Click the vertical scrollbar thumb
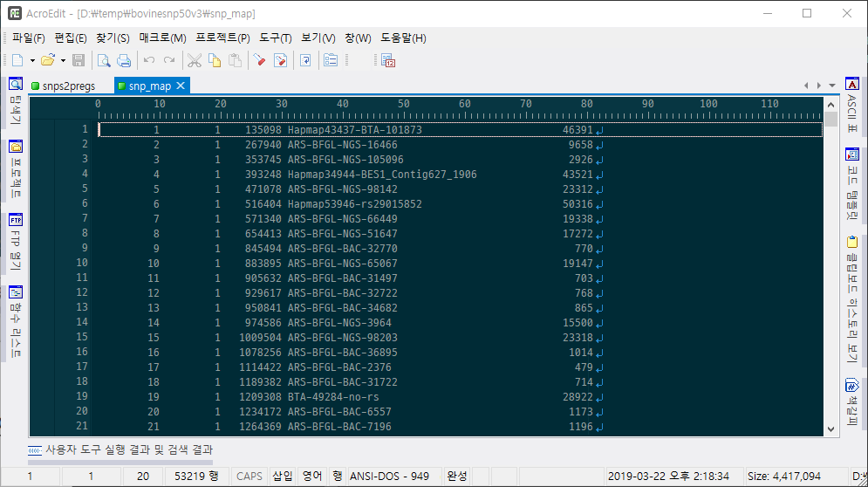The image size is (868, 487). [x=830, y=119]
